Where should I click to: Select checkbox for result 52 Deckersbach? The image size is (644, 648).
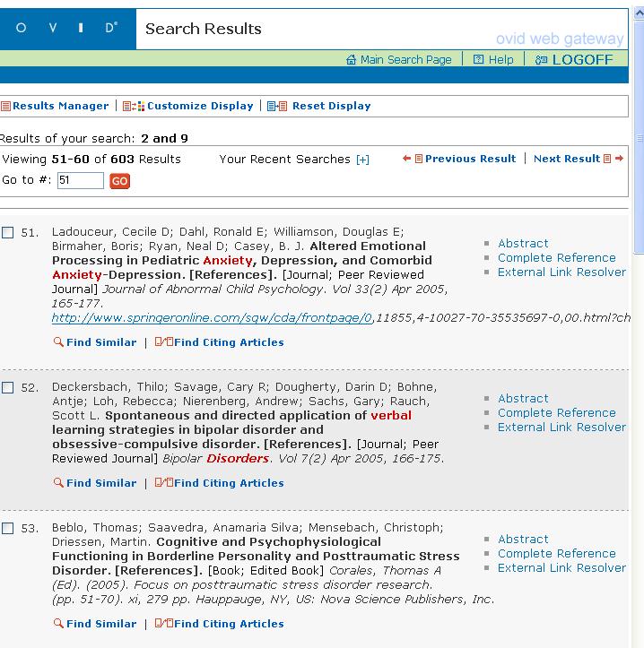(x=8, y=388)
